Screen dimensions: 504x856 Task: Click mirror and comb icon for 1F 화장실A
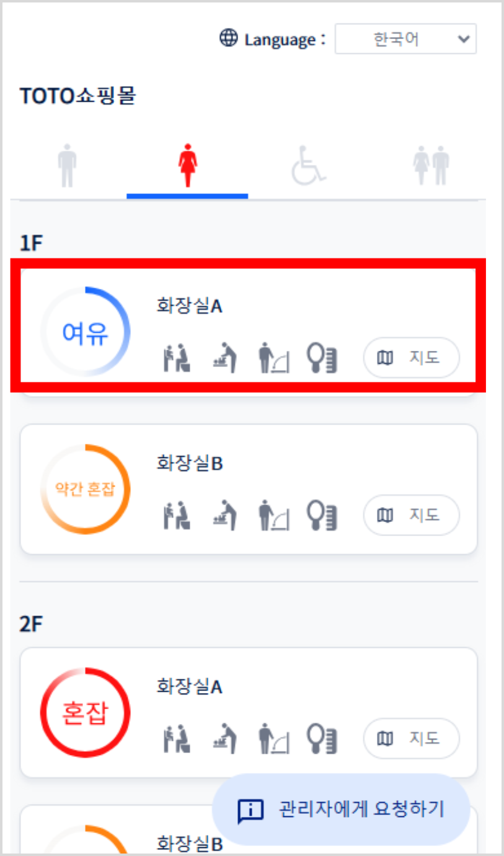tap(322, 358)
